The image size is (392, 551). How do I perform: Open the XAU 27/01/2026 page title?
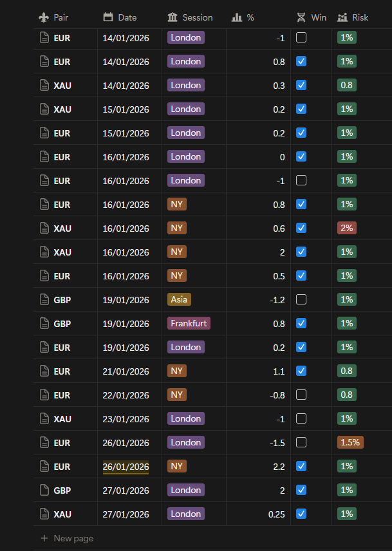pyautogui.click(x=62, y=514)
